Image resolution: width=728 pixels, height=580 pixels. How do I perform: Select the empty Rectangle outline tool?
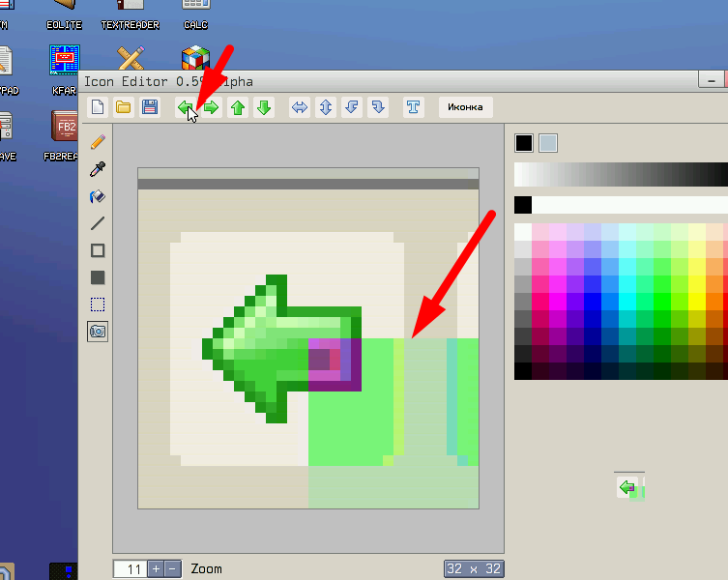(98, 250)
